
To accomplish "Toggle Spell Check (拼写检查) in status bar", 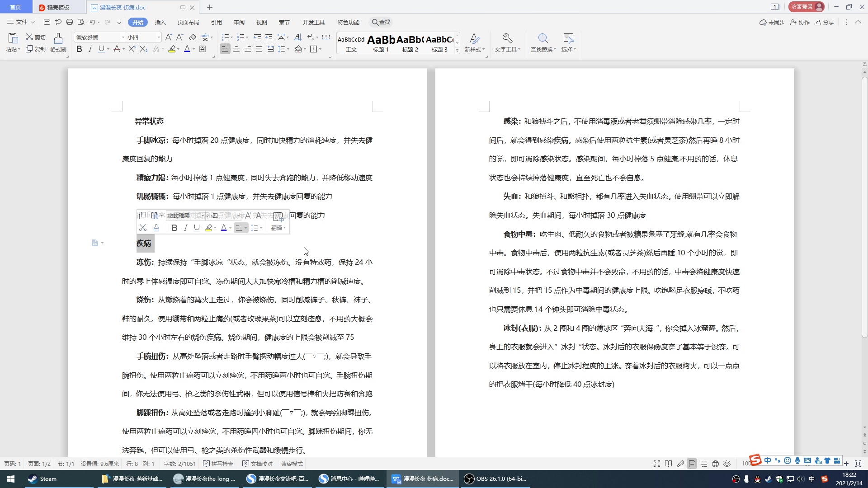I will tap(218, 464).
